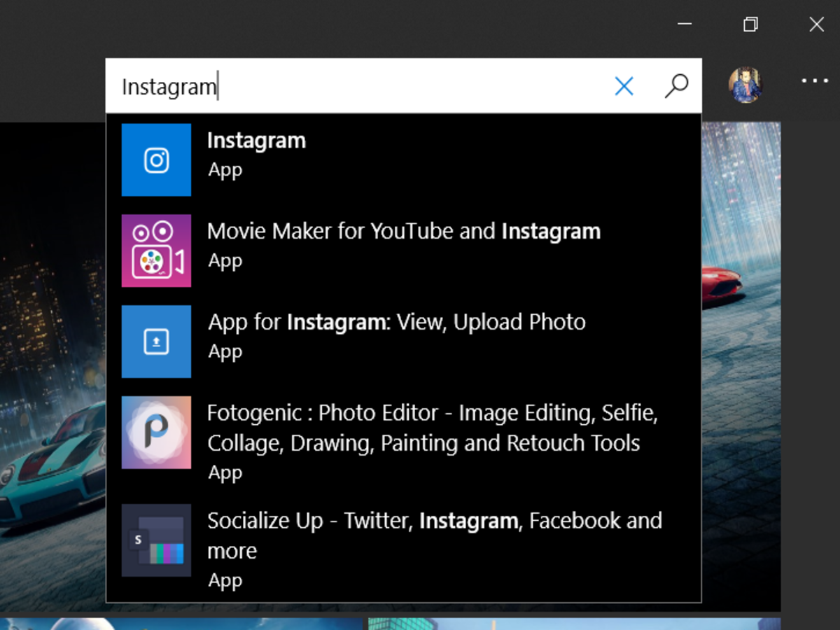Select "Movie Maker for YouTube and Instagram"
This screenshot has height=630, width=840.
404,231
